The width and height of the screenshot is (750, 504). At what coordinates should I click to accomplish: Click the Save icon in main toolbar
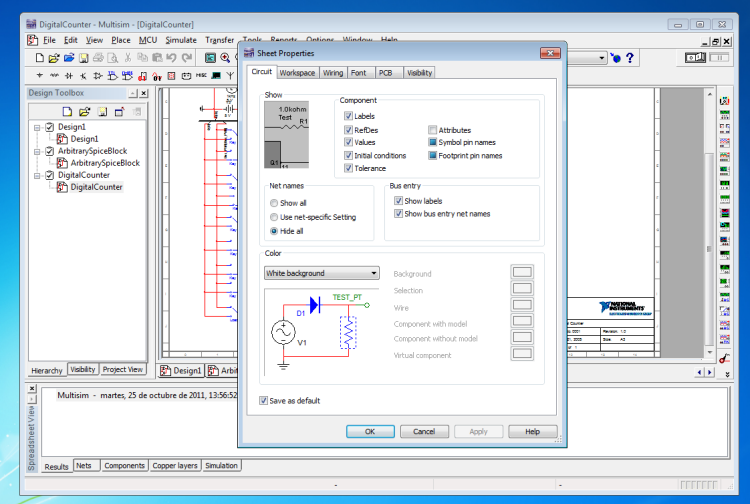click(x=84, y=58)
